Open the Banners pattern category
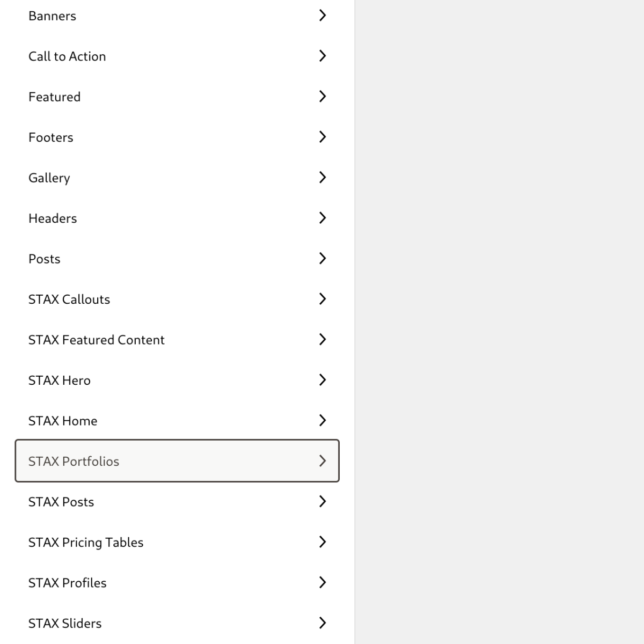Viewport: 644px width, 644px height. (x=177, y=16)
